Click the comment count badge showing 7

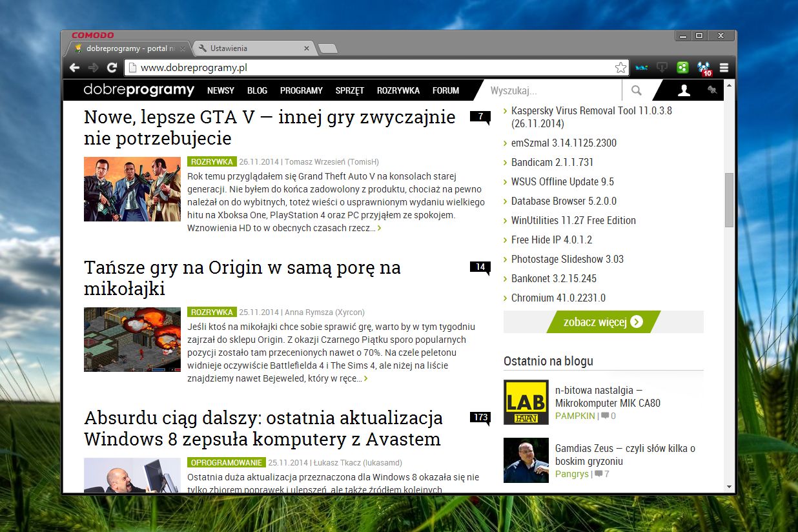pos(480,117)
